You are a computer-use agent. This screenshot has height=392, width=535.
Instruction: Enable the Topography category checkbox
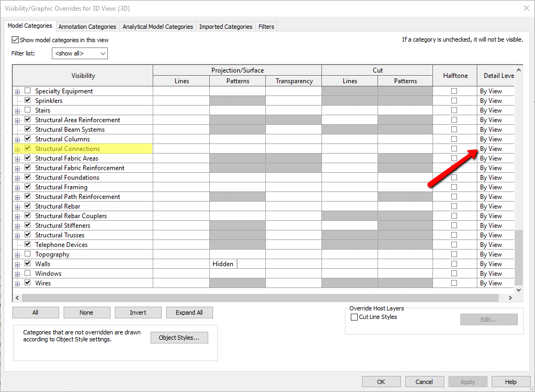(x=28, y=254)
